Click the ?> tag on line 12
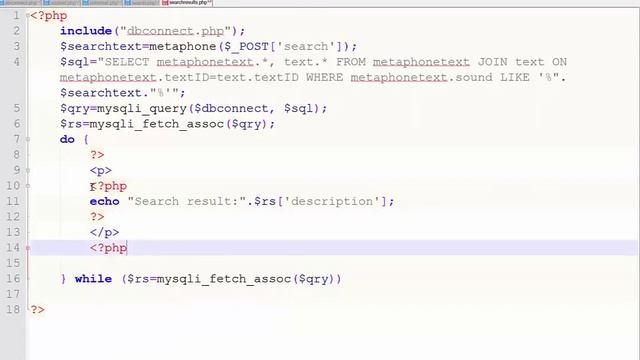 [x=97, y=217]
